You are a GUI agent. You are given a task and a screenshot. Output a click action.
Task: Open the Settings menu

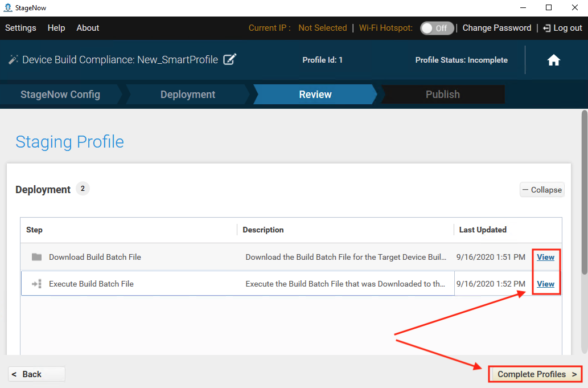20,28
